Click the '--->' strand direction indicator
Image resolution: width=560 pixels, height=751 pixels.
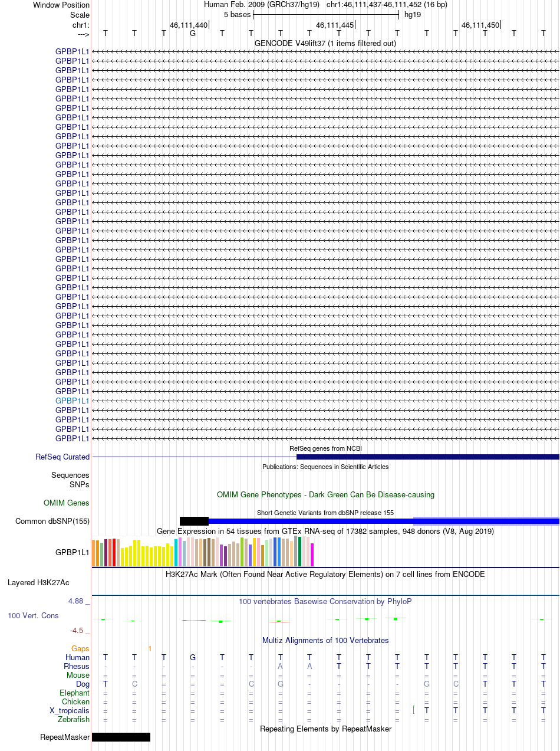coord(84,34)
